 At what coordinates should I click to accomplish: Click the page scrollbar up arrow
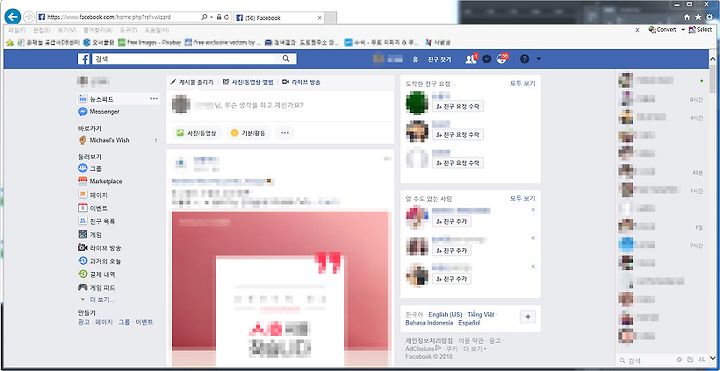[712, 60]
